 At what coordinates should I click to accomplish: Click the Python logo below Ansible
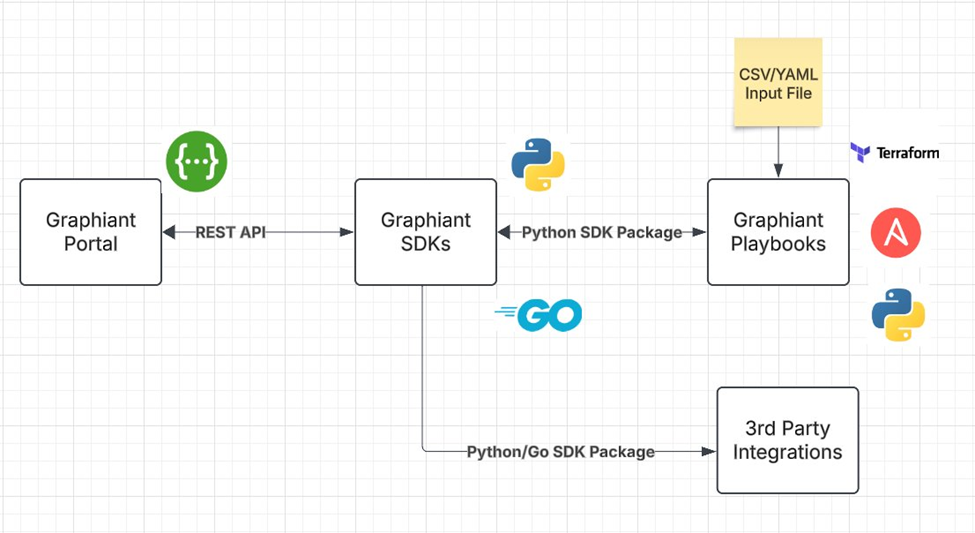click(898, 315)
